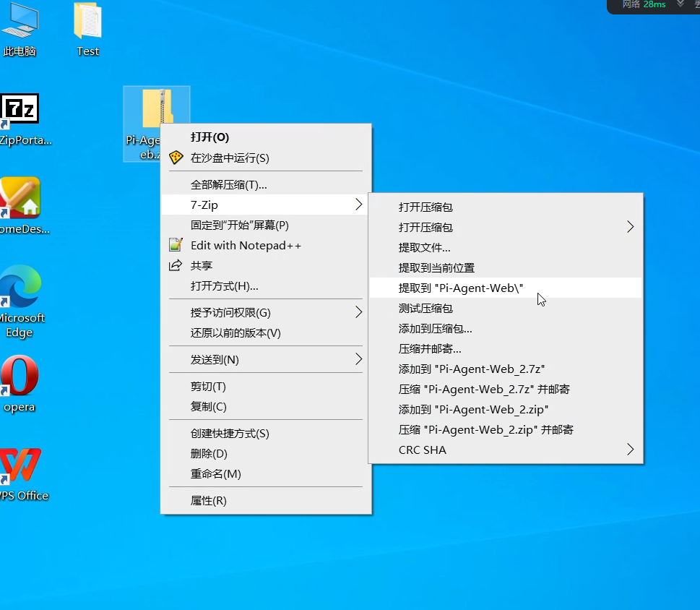The image size is (700, 610).
Task: Choose 添加到 "Pi-Agent-Web_2.7z"
Action: tap(506, 369)
